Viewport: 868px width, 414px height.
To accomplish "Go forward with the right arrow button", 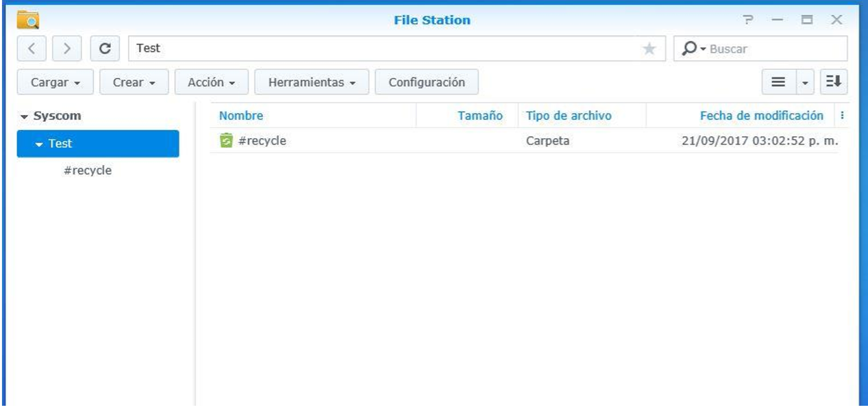I will pyautogui.click(x=66, y=49).
